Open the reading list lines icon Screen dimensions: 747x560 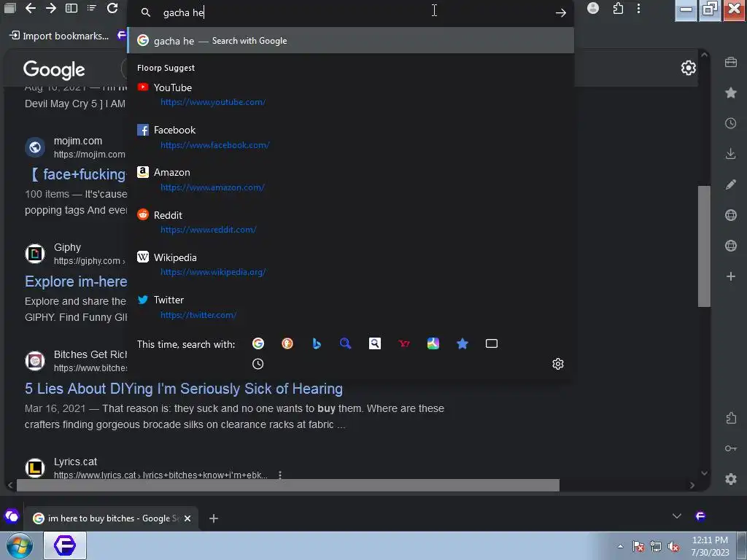[x=92, y=8]
